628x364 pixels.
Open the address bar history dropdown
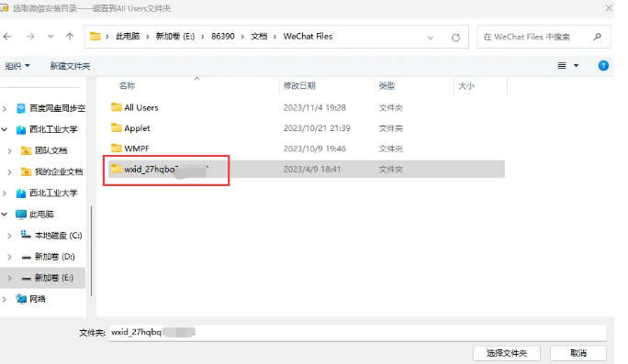pos(431,38)
